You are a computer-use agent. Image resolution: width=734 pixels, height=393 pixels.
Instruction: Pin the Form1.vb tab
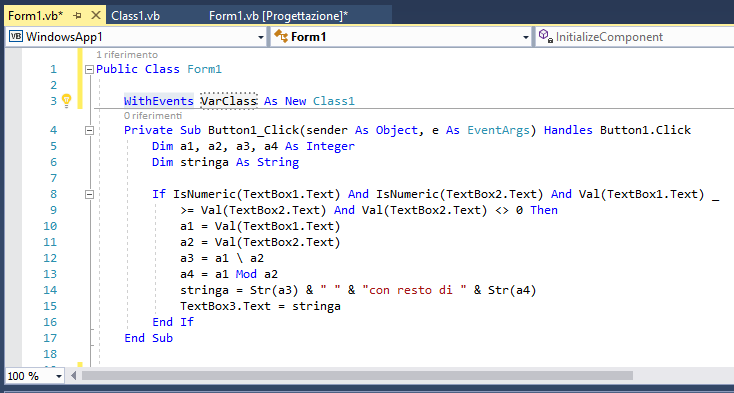(x=77, y=15)
